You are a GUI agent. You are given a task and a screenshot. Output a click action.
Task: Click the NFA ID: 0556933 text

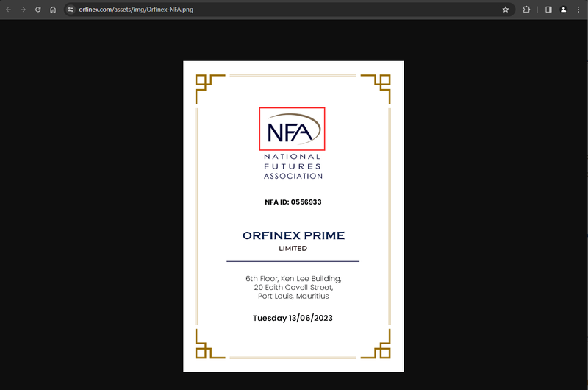pos(293,202)
